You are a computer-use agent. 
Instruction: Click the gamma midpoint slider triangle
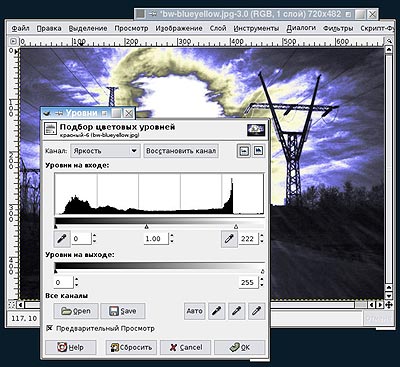(x=146, y=227)
